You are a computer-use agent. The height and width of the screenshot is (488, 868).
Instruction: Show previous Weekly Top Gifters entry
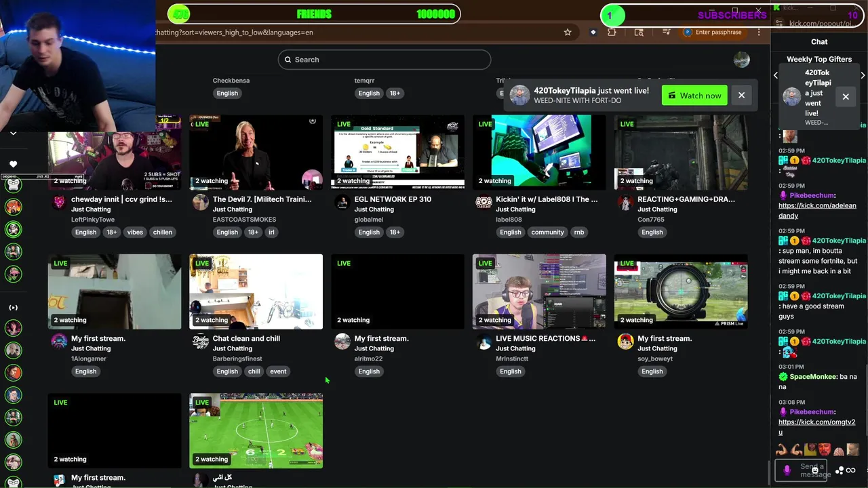pos(776,75)
